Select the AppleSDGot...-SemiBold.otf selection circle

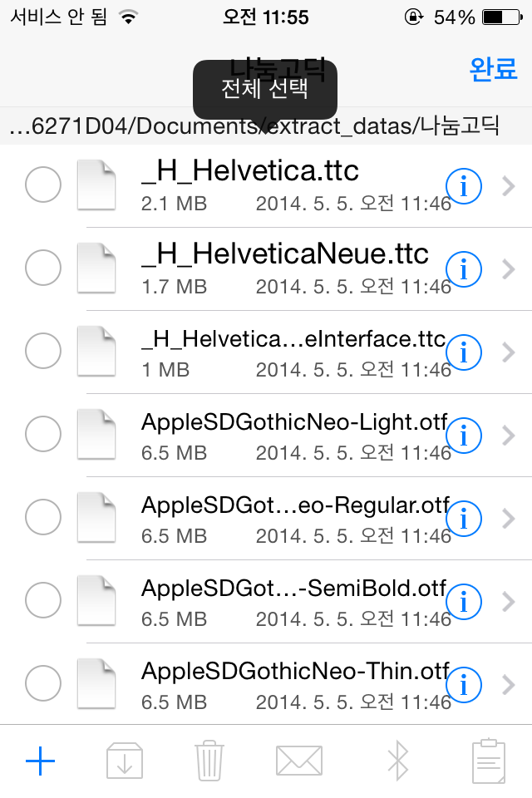[x=43, y=600]
